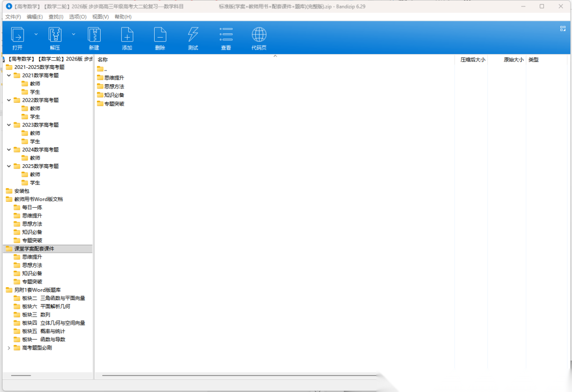Open dropdown arrow next to 打开 button
572x392 pixels.
(36, 34)
